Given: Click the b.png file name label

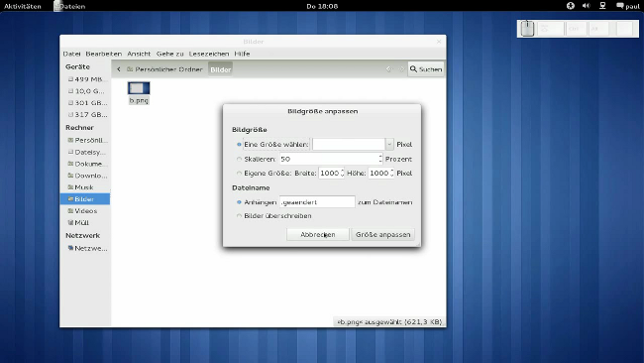Looking at the screenshot, I should pos(139,100).
